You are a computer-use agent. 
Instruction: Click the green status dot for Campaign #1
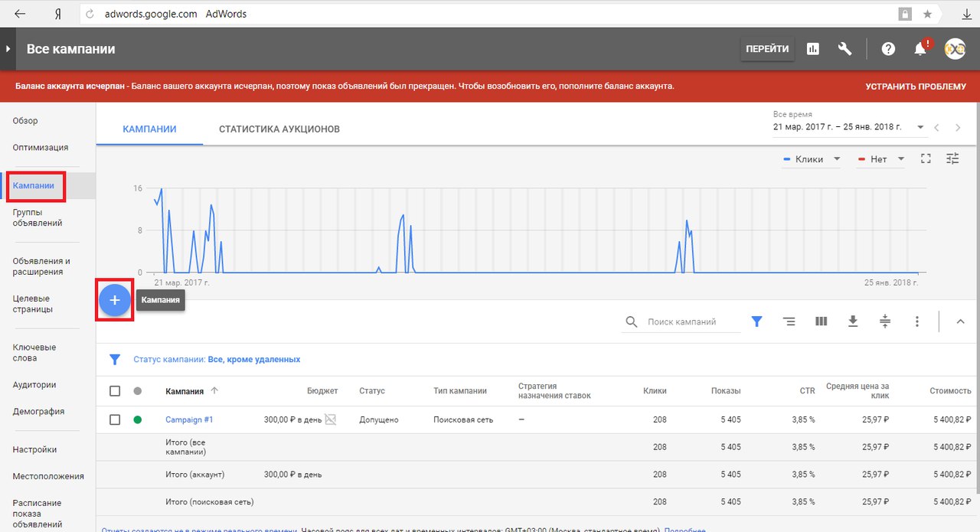(x=138, y=419)
